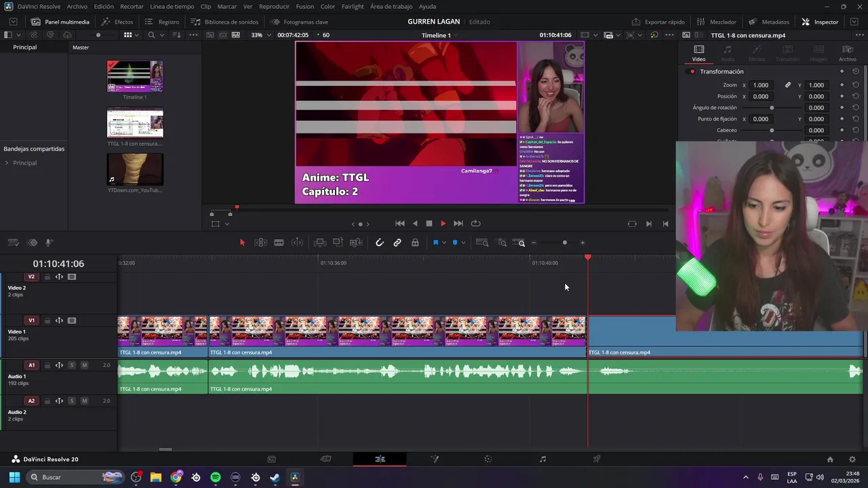The width and height of the screenshot is (868, 488).
Task: Toggle the Panel multimedia button
Action: pyautogui.click(x=60, y=22)
